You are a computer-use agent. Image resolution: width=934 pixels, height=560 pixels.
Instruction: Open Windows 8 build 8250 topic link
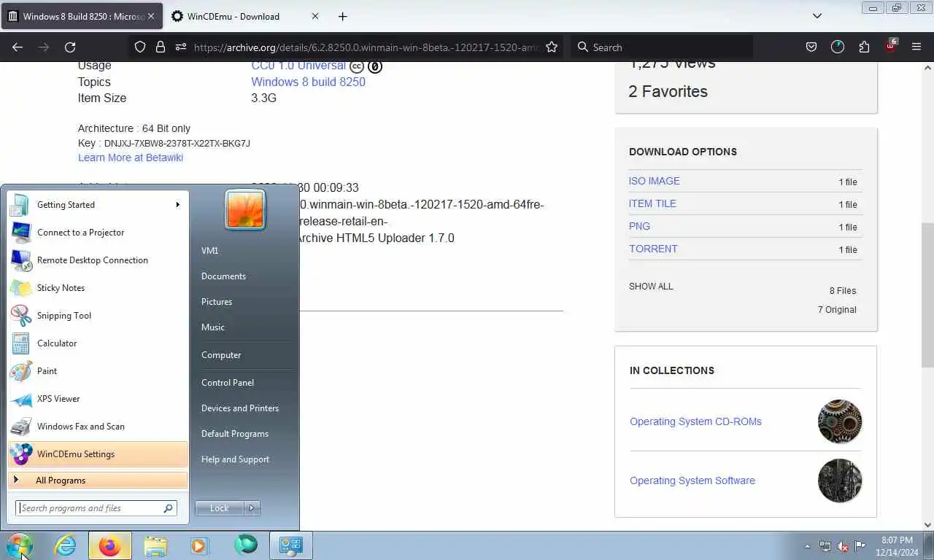coord(308,82)
